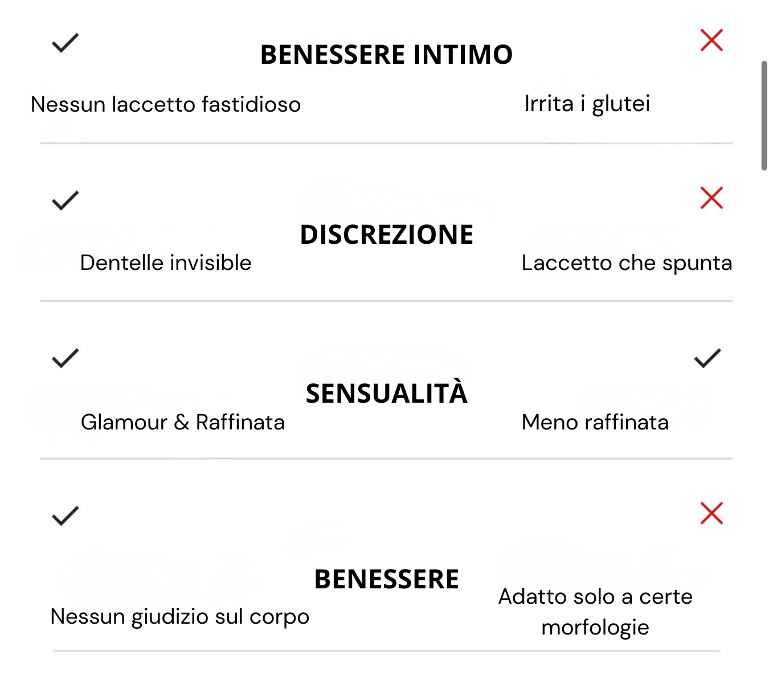Click the DISCREZIONE heading

pos(386,235)
